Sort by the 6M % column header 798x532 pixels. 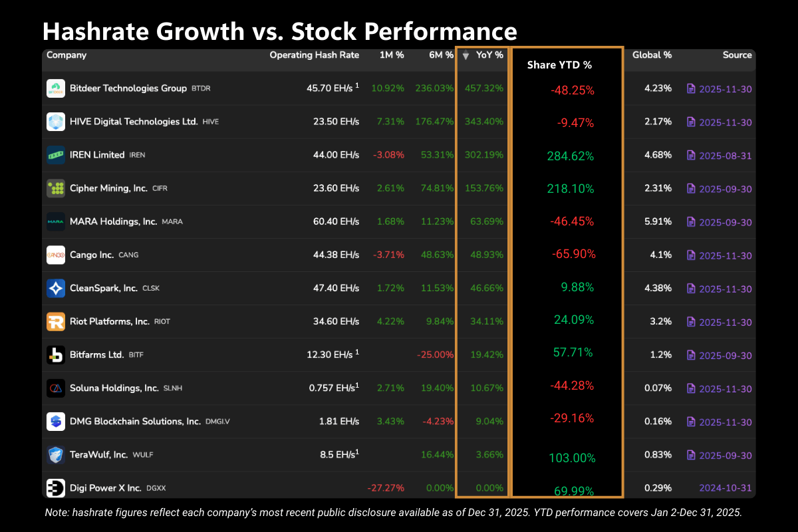441,55
